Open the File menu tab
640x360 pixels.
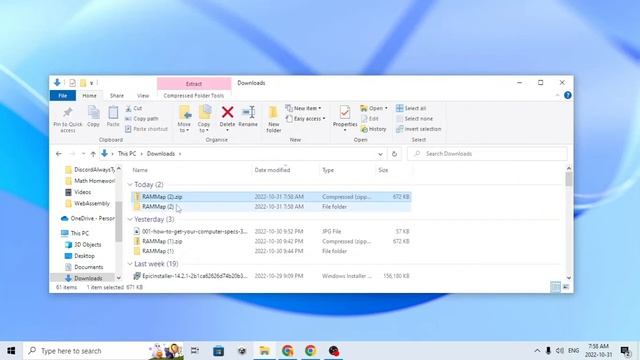coord(62,96)
